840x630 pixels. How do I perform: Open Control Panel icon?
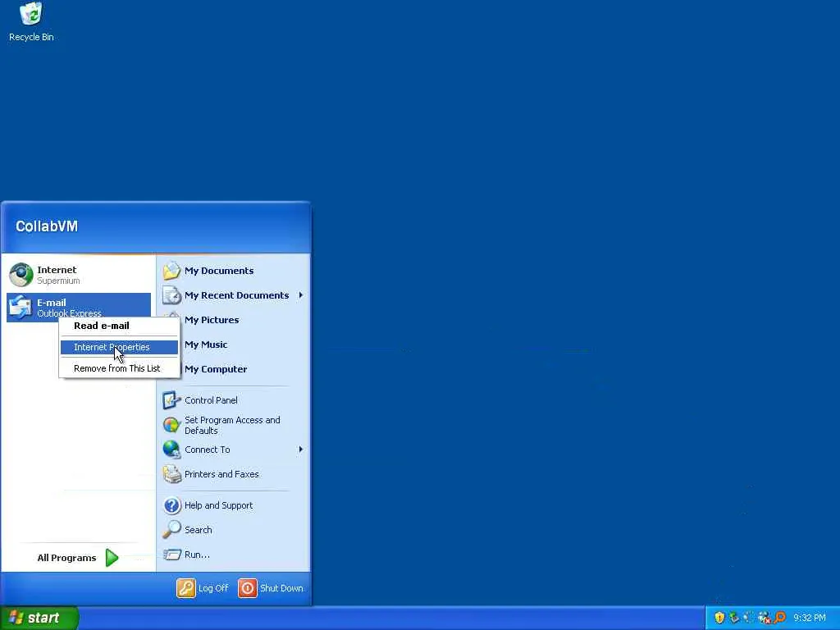point(171,400)
